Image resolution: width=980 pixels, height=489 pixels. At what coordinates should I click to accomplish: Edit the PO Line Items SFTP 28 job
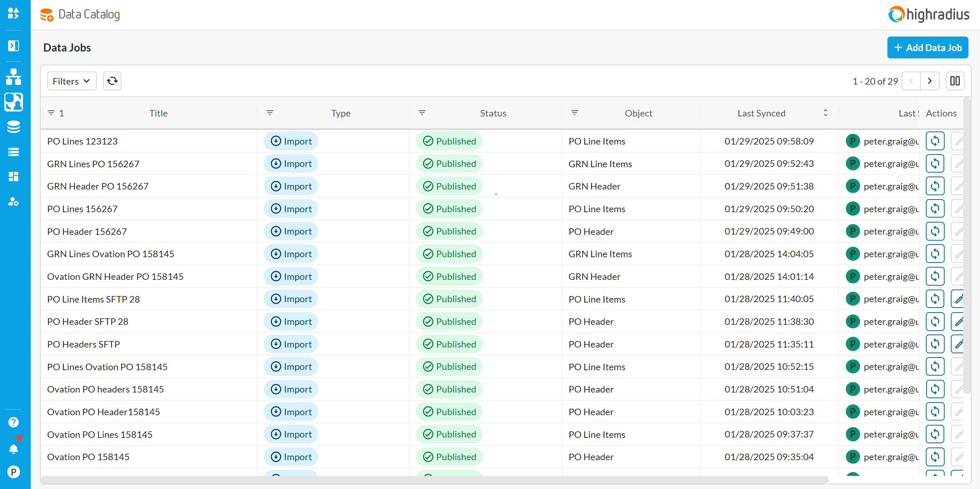pos(958,299)
